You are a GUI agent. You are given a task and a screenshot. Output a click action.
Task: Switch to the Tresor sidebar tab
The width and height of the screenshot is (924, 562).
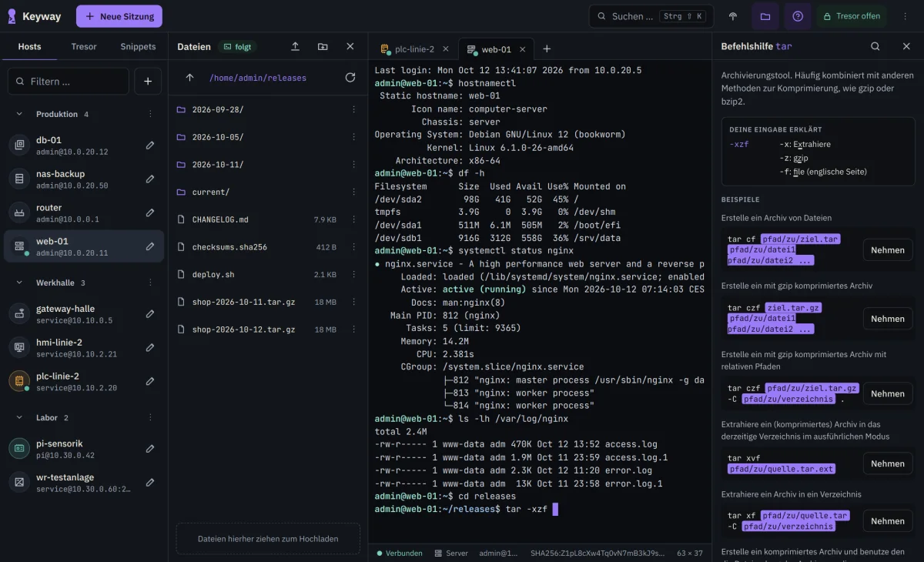tap(84, 46)
